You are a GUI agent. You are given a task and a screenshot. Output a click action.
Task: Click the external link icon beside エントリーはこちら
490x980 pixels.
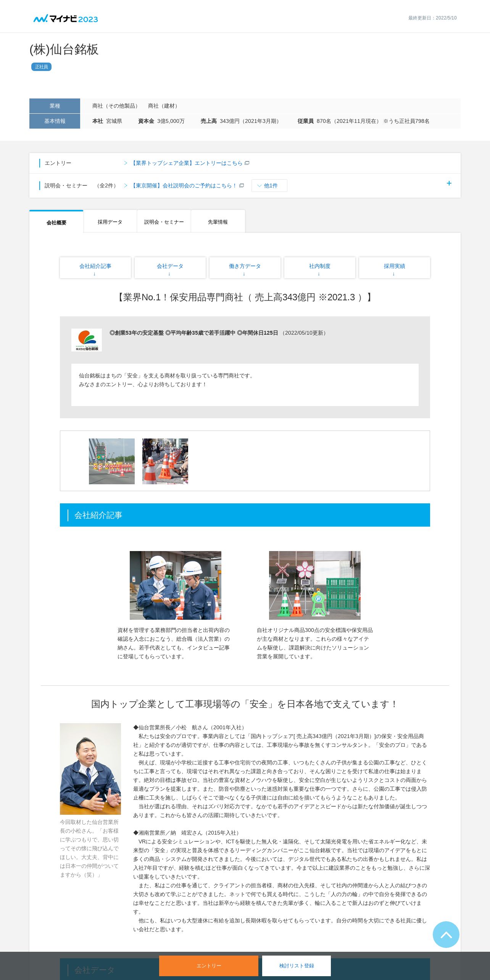click(x=247, y=163)
